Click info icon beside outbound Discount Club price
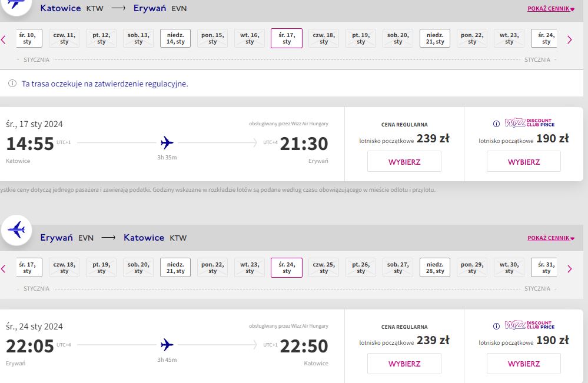This screenshot has height=383, width=588. click(x=496, y=124)
